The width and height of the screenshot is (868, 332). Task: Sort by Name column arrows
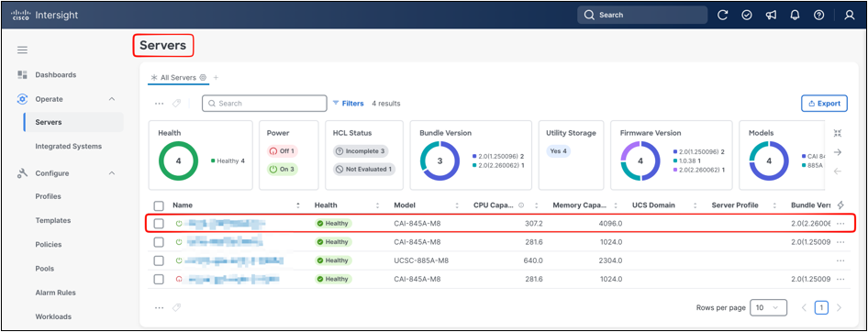tap(298, 205)
